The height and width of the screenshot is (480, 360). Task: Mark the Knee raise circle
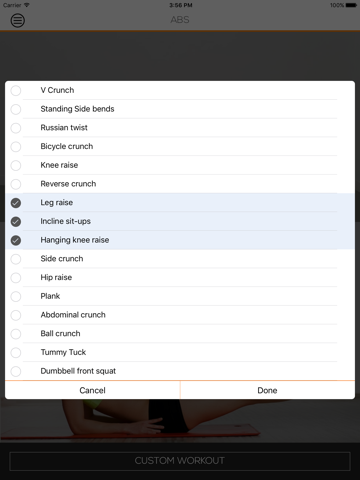click(x=16, y=165)
